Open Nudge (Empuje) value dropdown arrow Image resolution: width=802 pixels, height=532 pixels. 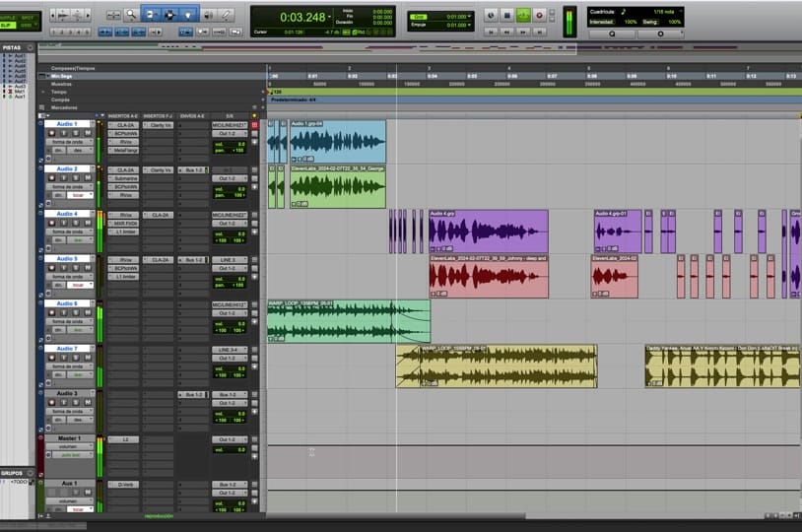(x=469, y=25)
